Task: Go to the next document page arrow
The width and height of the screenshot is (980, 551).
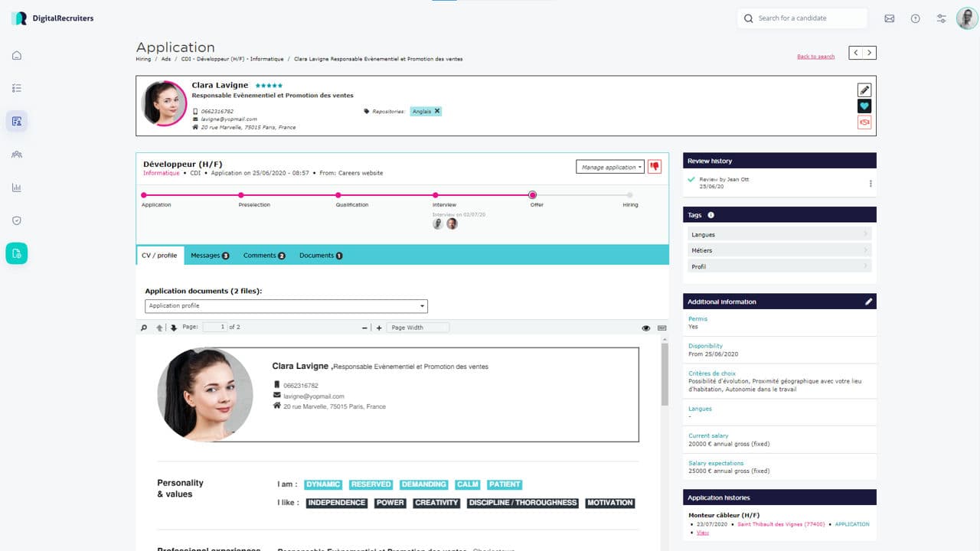Action: click(174, 328)
